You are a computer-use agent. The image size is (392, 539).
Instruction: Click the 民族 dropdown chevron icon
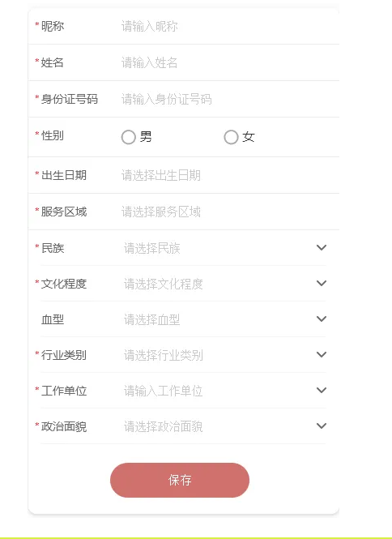point(322,247)
